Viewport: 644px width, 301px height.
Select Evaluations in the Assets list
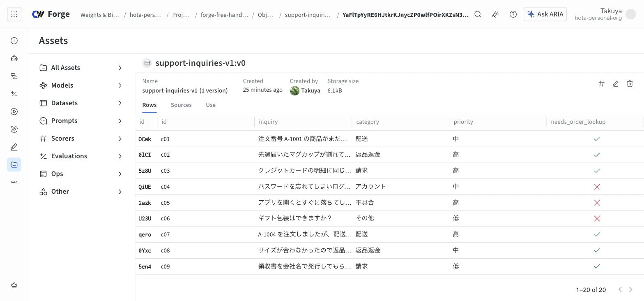tap(81, 156)
